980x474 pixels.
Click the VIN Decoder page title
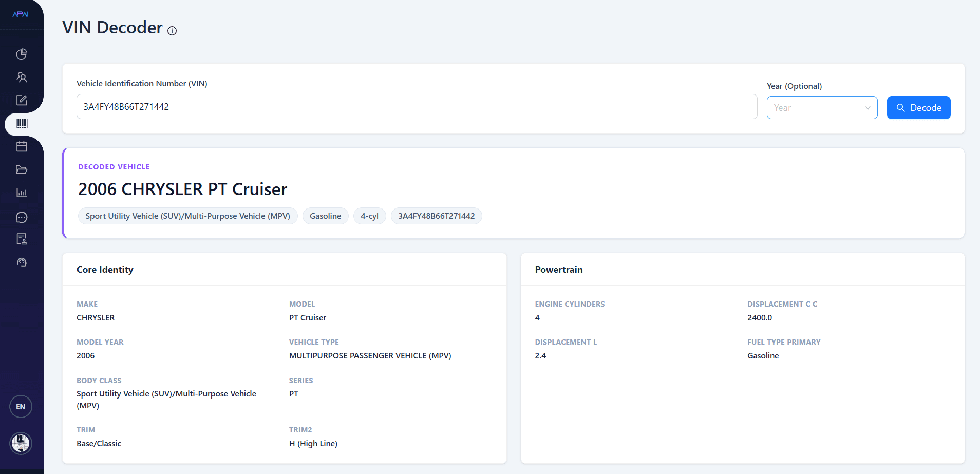pos(112,28)
